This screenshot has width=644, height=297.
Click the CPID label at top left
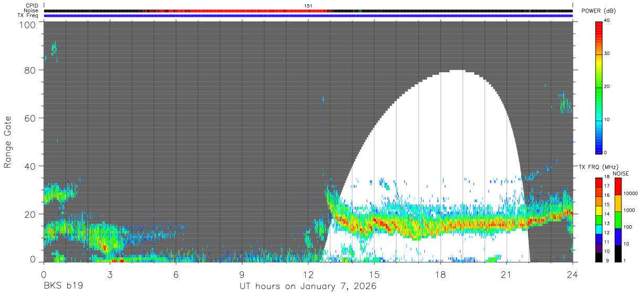(32, 6)
